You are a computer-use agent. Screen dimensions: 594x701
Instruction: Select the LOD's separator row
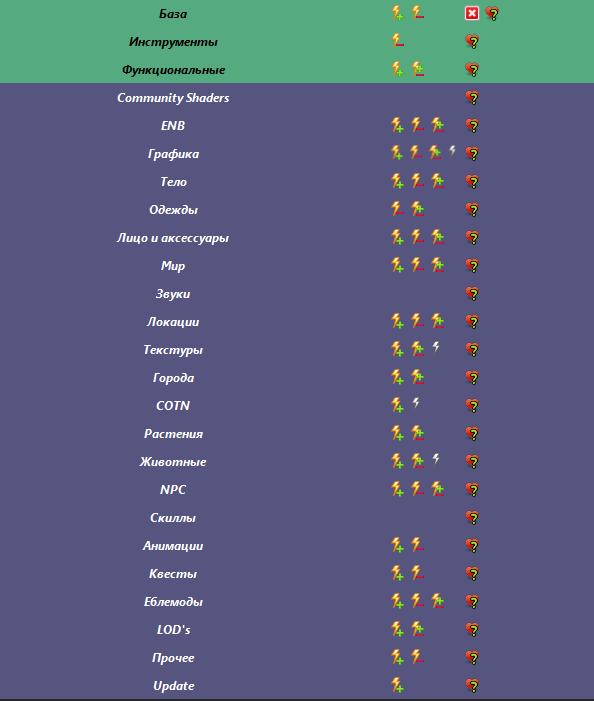297,630
